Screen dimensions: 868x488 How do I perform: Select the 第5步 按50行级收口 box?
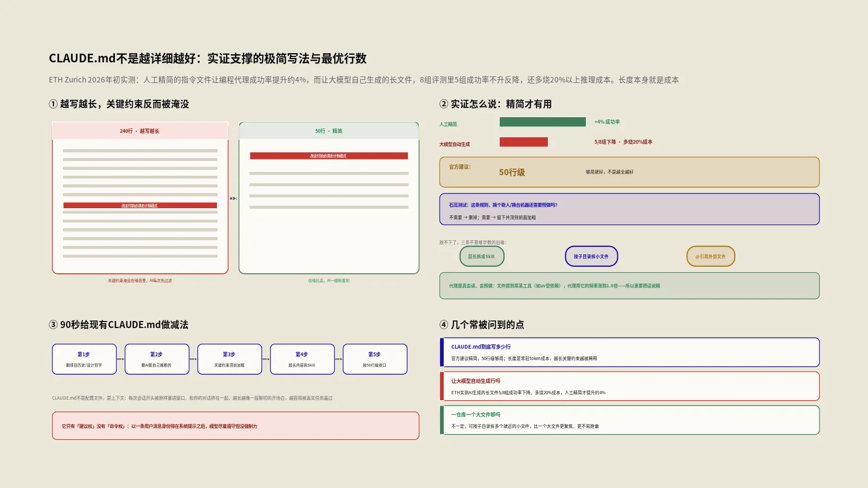pyautogui.click(x=375, y=359)
